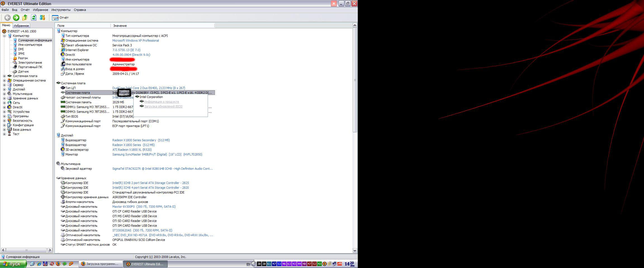Click the Поле column header
Screen dimensions: 644x268
(83, 25)
